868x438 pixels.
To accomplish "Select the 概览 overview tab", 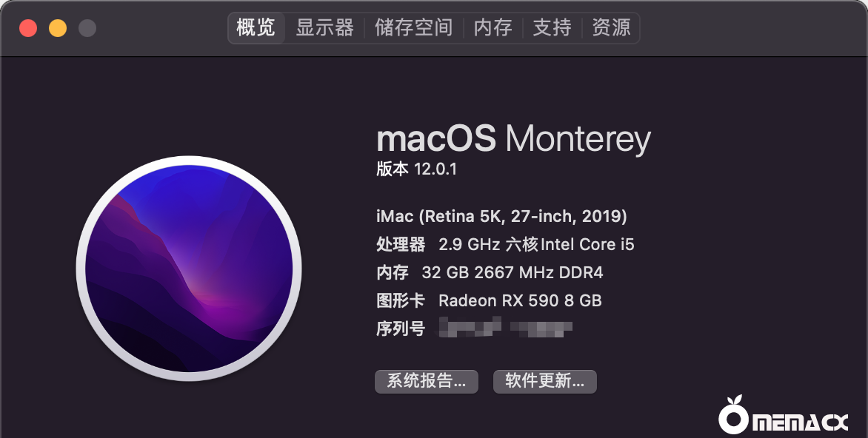I will coord(256,28).
